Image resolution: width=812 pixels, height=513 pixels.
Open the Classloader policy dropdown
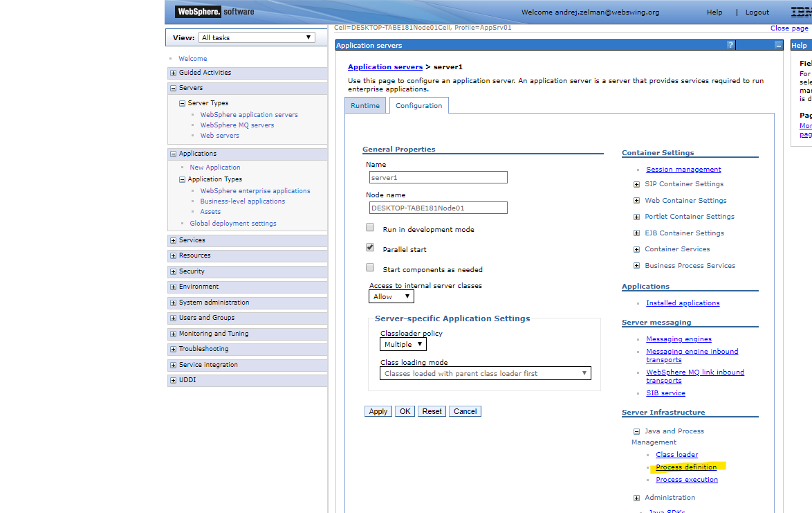tap(403, 344)
